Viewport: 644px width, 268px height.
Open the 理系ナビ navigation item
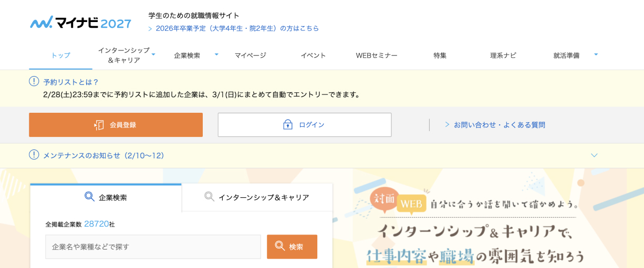(503, 56)
